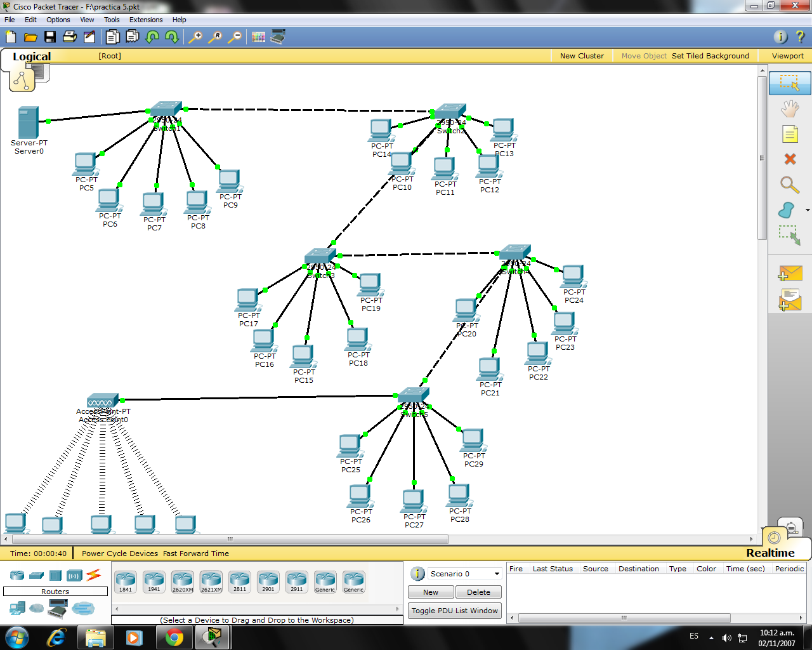
Task: Pick the 1841 router model
Action: point(125,581)
